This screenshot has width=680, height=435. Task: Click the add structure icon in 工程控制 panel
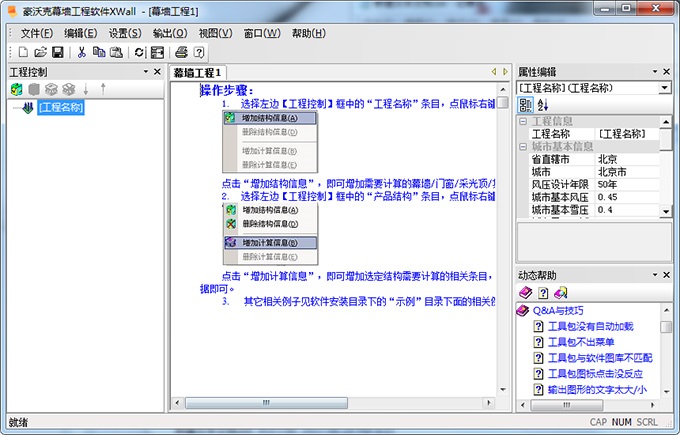(17, 90)
